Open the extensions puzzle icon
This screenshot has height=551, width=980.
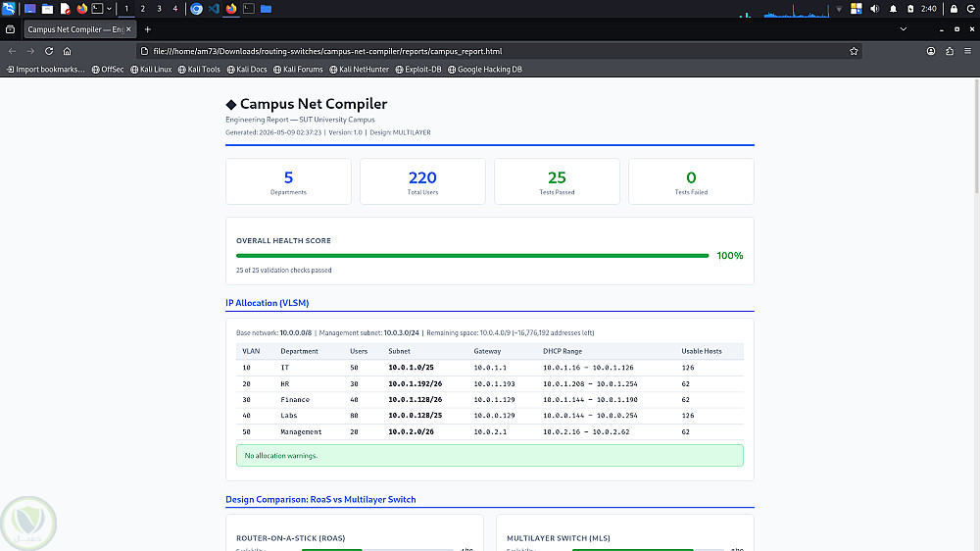[x=950, y=51]
